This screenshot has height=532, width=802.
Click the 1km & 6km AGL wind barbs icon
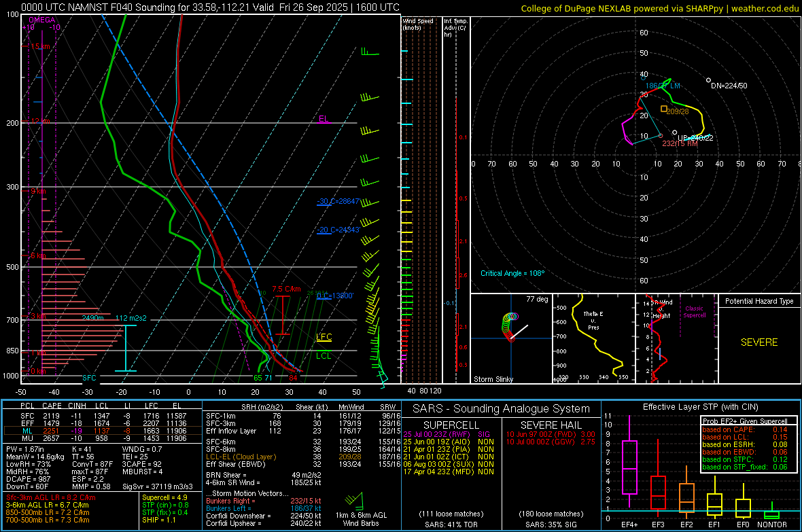[x=353, y=500]
